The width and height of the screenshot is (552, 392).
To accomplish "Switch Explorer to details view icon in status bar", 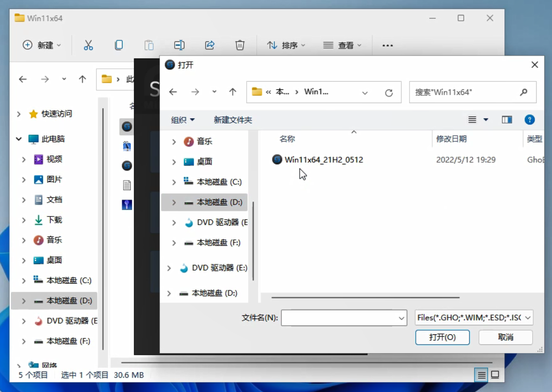I will [481, 375].
